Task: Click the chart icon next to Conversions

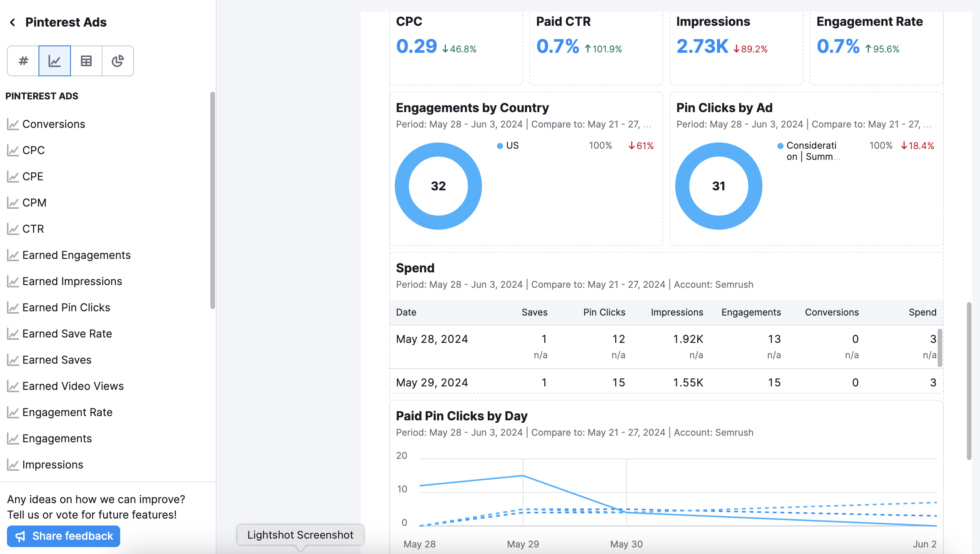Action: tap(13, 124)
